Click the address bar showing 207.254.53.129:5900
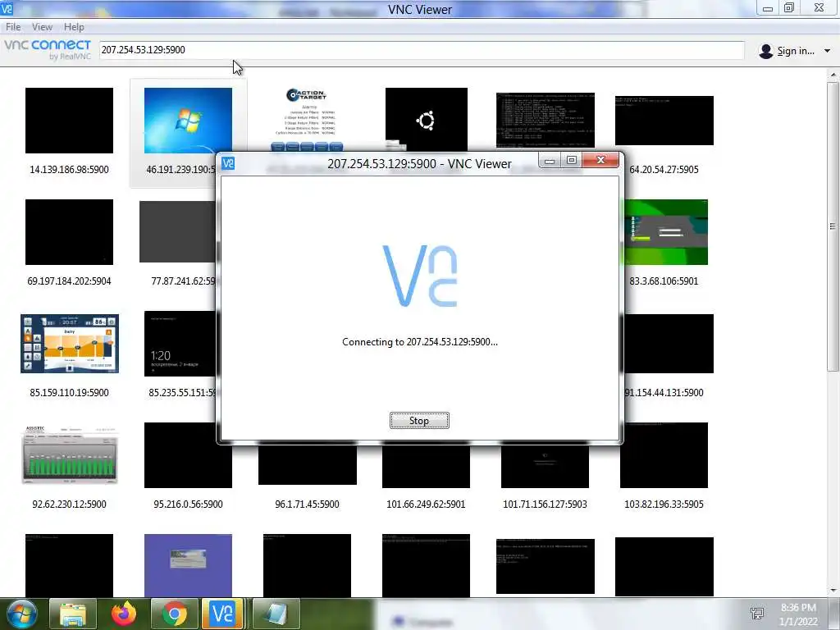The image size is (840, 630). [x=422, y=50]
